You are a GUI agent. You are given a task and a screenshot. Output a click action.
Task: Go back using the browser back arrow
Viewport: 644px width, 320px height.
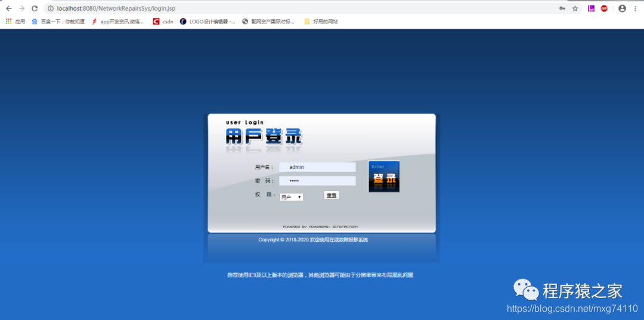pos(8,8)
